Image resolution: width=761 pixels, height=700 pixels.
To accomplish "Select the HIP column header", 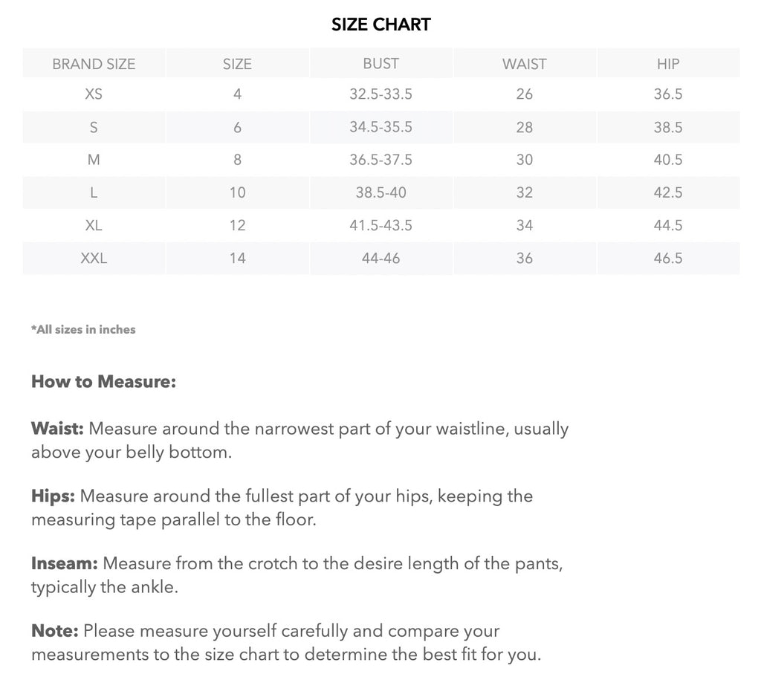I will [x=668, y=64].
